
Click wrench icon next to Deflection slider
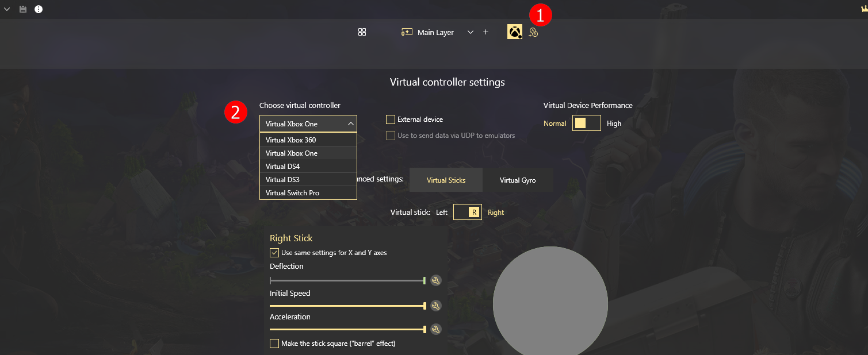[x=436, y=280]
